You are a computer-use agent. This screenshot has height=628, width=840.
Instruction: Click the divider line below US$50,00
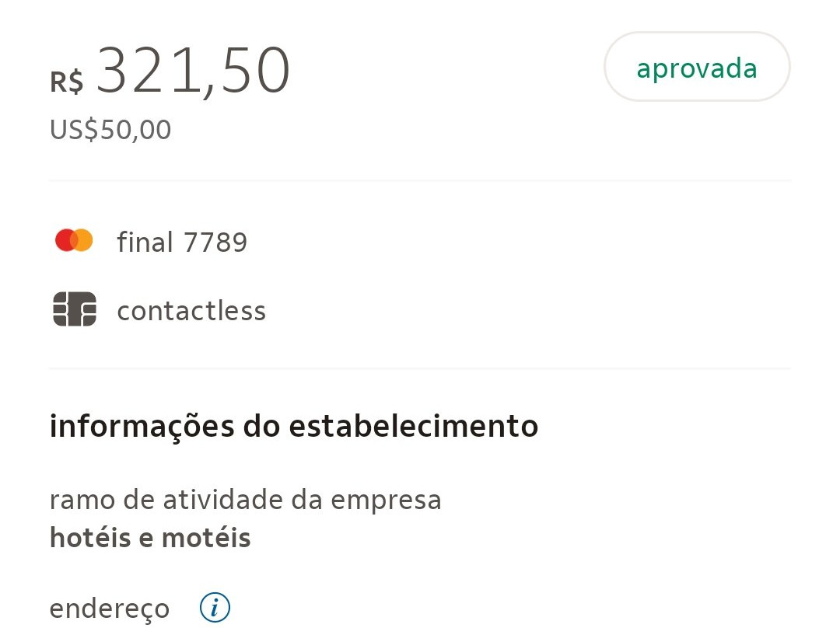[420, 180]
